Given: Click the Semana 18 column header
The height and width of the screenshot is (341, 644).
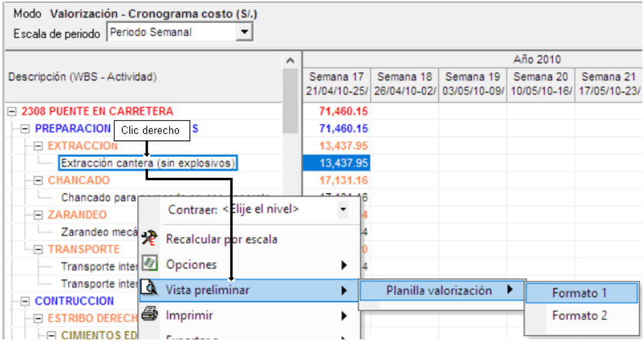Looking at the screenshot, I should pyautogui.click(x=404, y=84).
